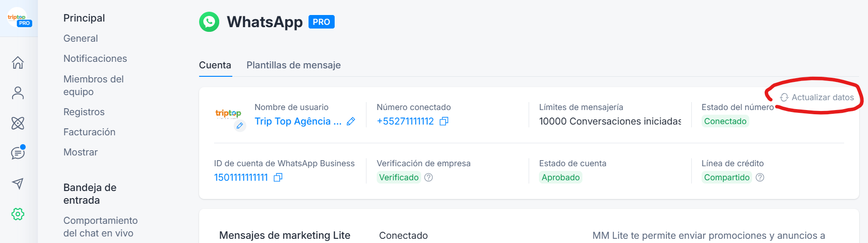Open Comportamiento del chat en vivo
This screenshot has height=243, width=868.
point(100,227)
